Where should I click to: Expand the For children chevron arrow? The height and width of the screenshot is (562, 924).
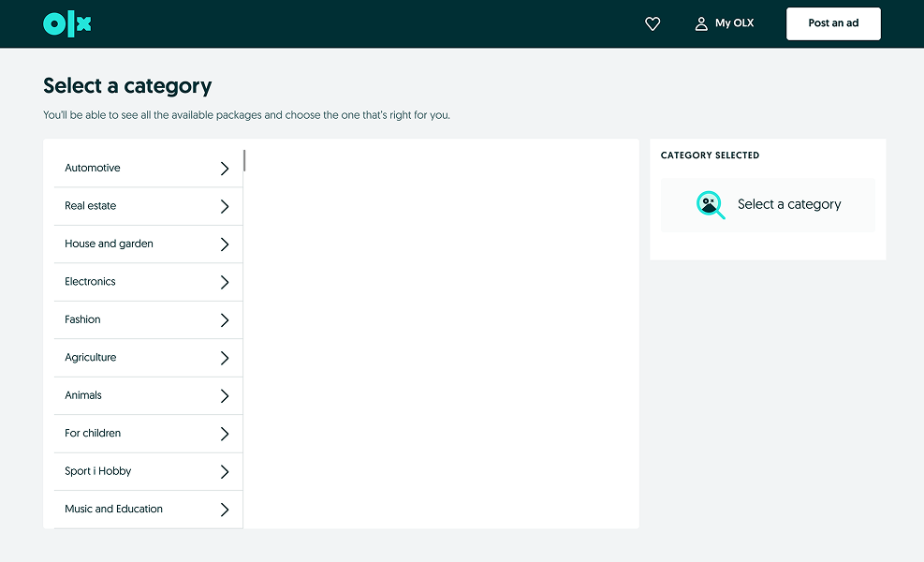point(225,434)
